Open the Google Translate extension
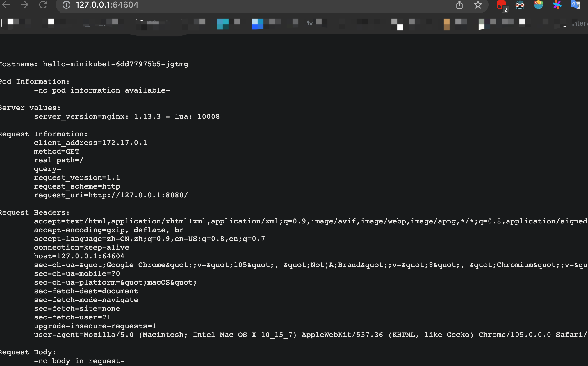Viewport: 588px width, 366px height. pos(575,5)
